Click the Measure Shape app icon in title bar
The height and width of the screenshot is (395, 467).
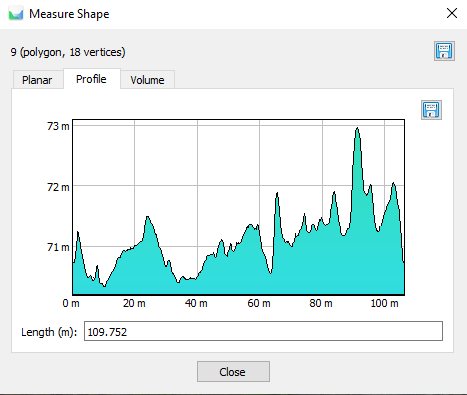coord(16,14)
